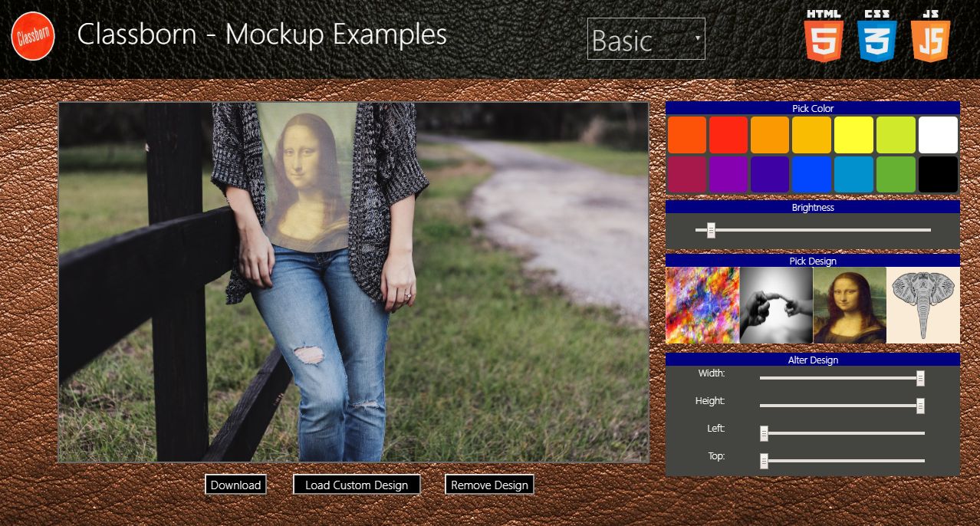Pick the orange color swatch
The height and width of the screenshot is (526, 980).
(770, 135)
